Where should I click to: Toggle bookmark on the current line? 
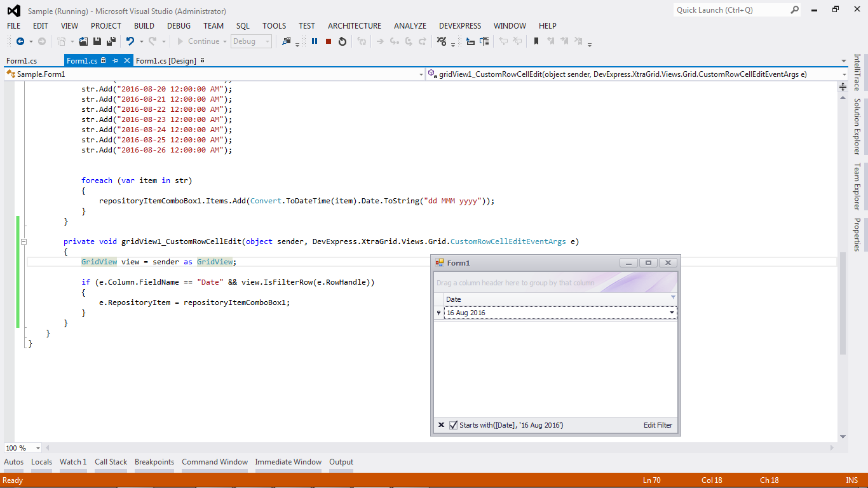tap(536, 41)
